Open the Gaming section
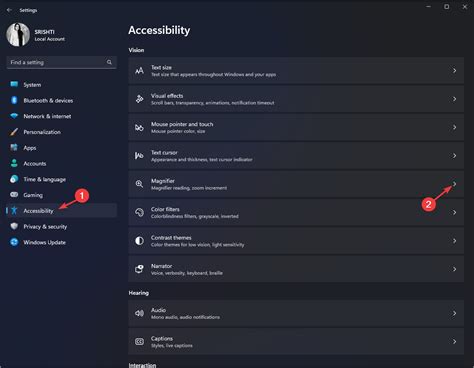Viewport: 474px width, 368px height. tap(33, 195)
